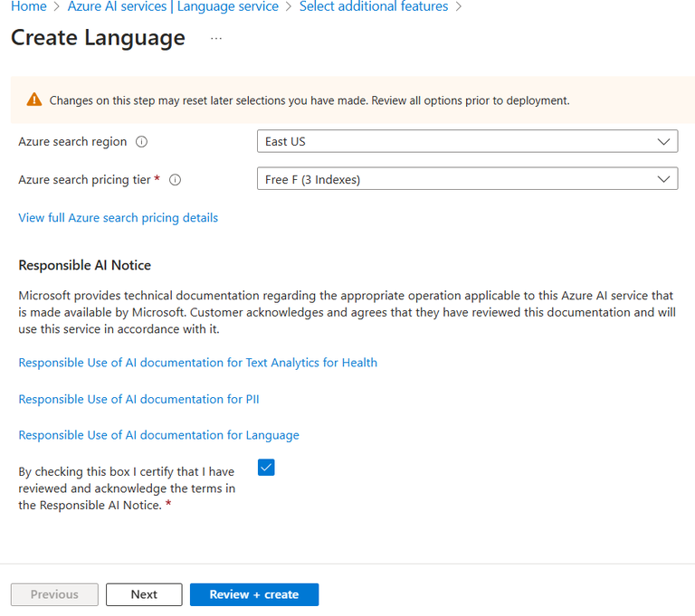This screenshot has width=695, height=616.
Task: Open Responsible Use of AI documentation for Language
Action: click(x=158, y=435)
